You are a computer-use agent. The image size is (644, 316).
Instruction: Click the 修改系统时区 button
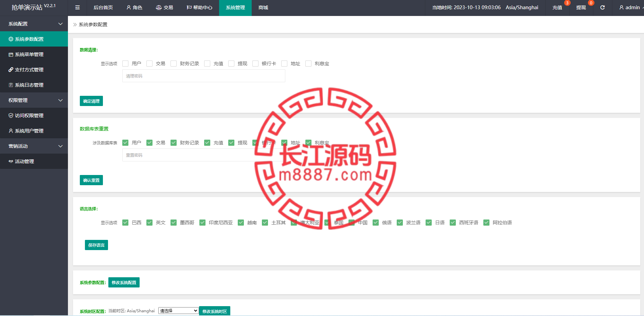[215, 311]
